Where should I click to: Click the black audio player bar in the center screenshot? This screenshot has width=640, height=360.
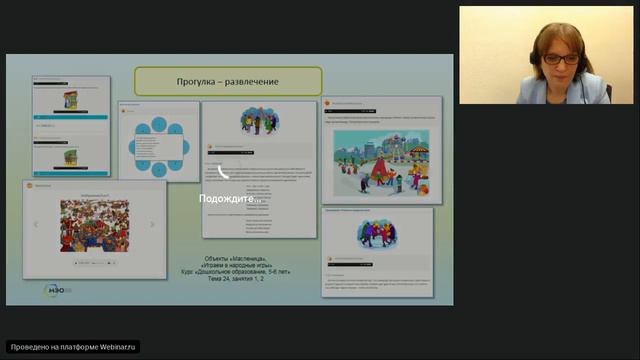pos(231,153)
